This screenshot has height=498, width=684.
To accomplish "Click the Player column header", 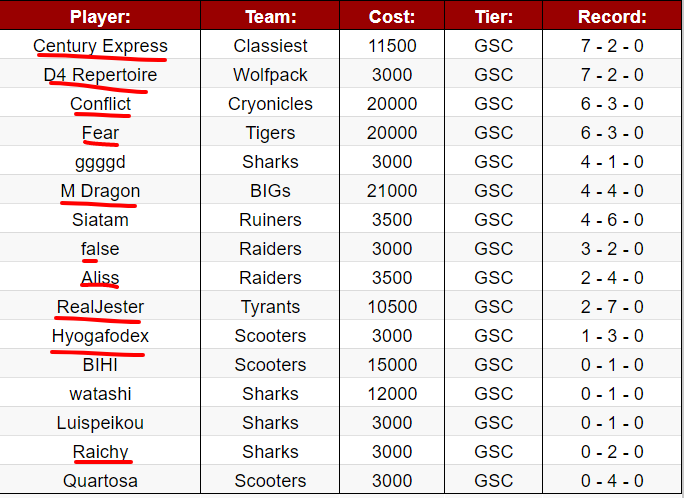I will click(x=100, y=17).
